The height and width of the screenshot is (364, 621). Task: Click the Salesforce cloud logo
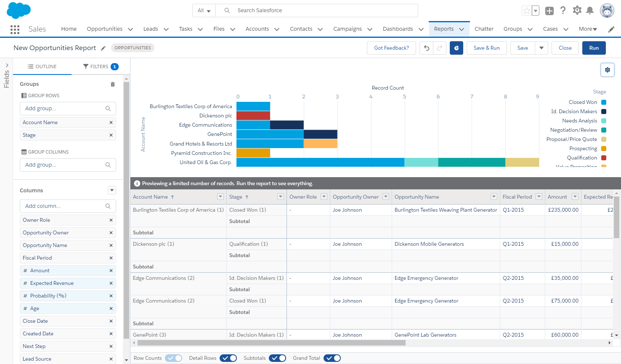[x=19, y=10]
